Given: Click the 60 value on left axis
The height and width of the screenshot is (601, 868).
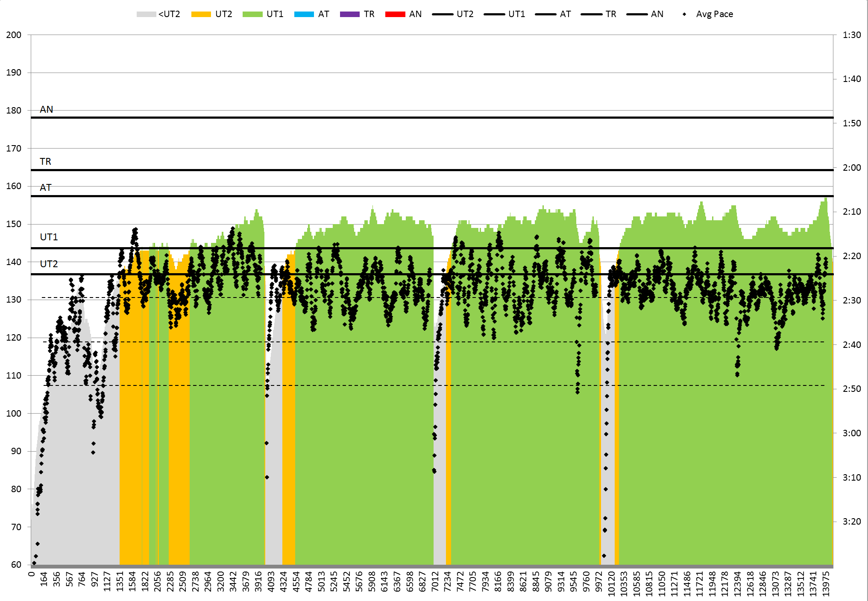Looking at the screenshot, I should click(16, 564).
